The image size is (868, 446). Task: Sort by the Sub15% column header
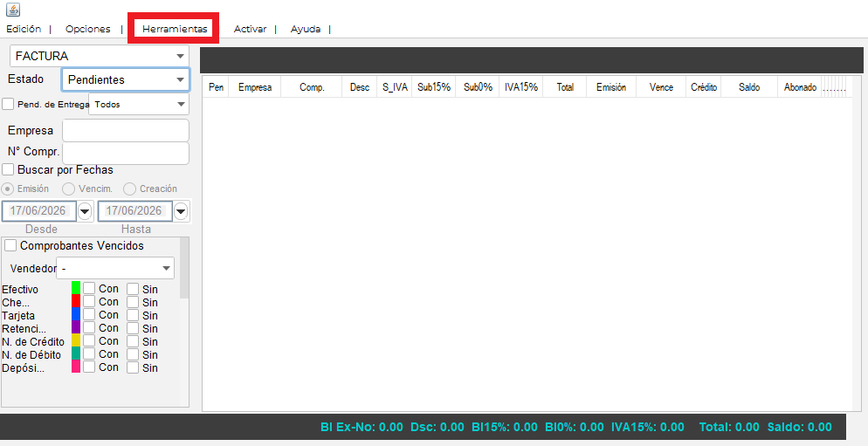(x=434, y=87)
